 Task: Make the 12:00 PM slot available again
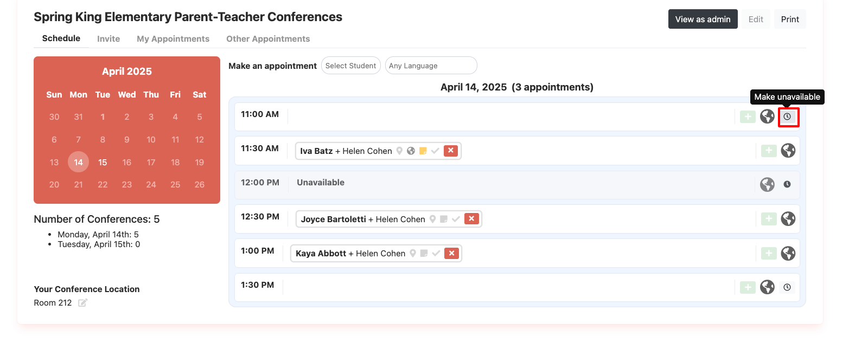pyautogui.click(x=787, y=183)
